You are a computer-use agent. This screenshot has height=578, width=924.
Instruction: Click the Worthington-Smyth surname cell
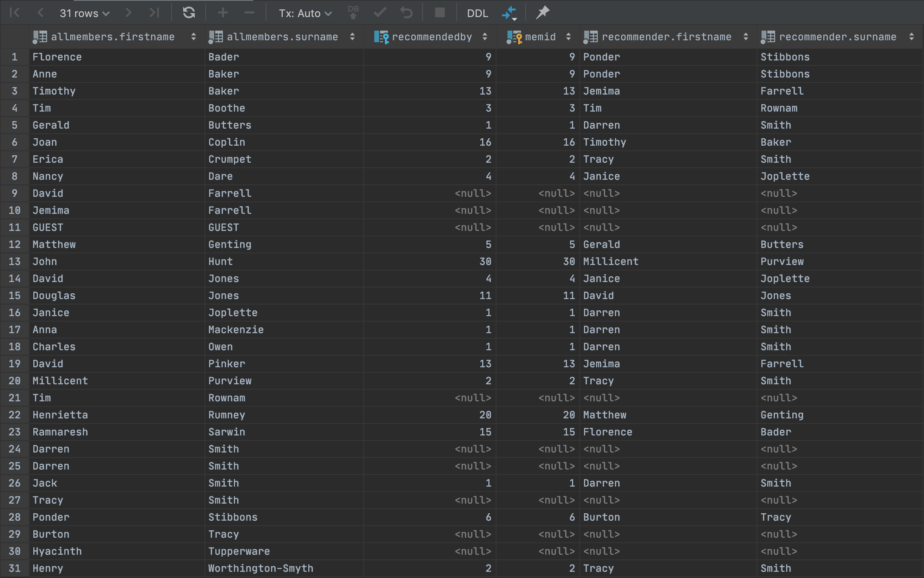(260, 568)
